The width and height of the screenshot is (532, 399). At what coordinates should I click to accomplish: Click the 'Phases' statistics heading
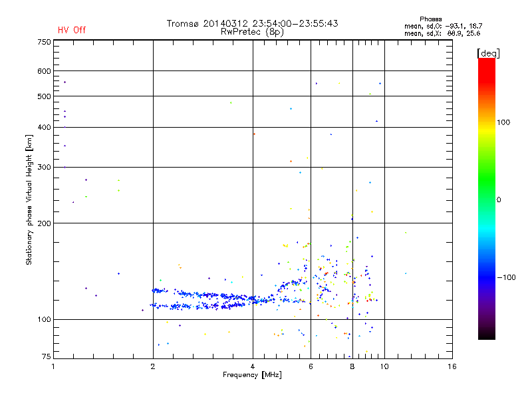click(x=430, y=19)
